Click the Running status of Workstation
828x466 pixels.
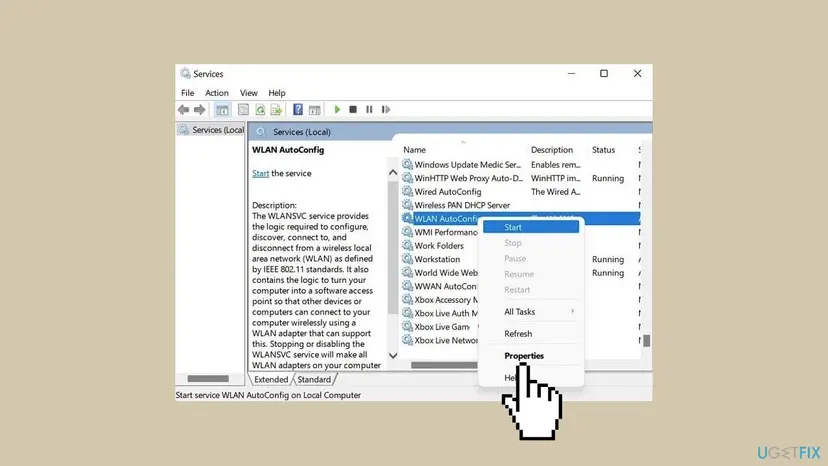(608, 259)
